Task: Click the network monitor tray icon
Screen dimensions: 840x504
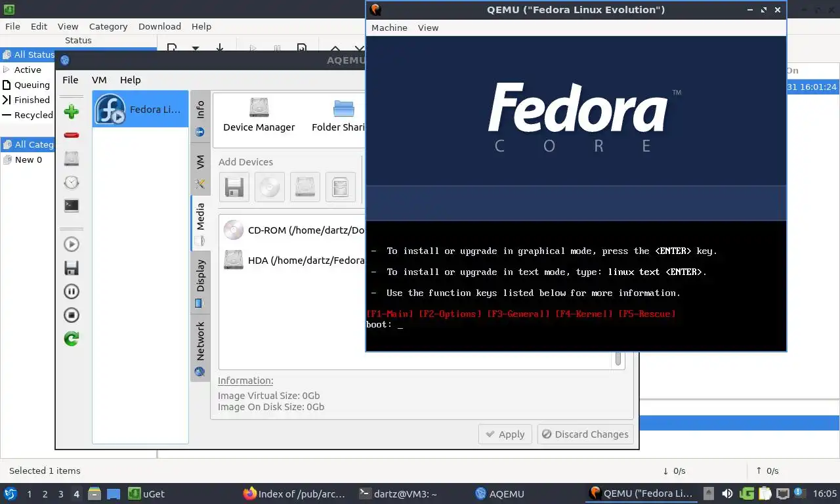Action: tap(782, 493)
